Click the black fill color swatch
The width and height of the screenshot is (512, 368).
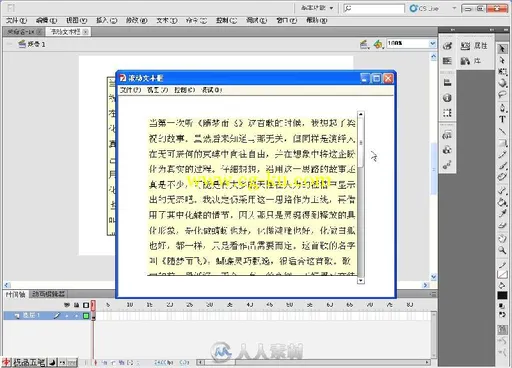(502, 296)
